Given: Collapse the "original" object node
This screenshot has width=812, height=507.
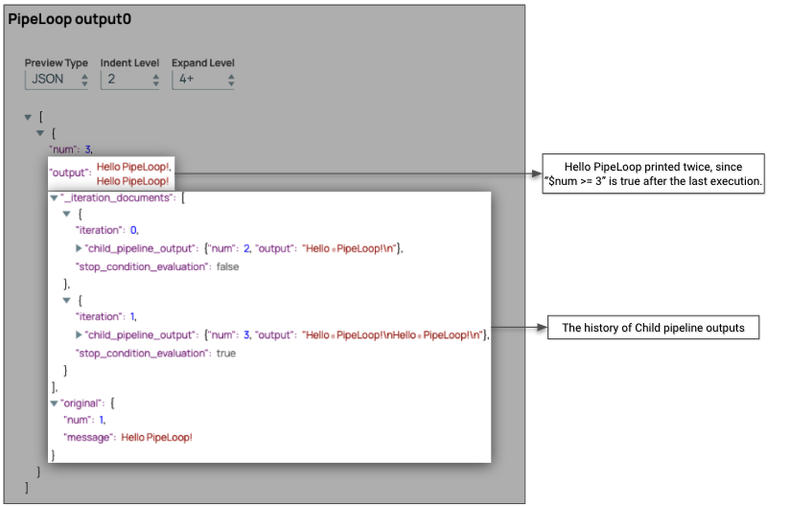Looking at the screenshot, I should (54, 403).
